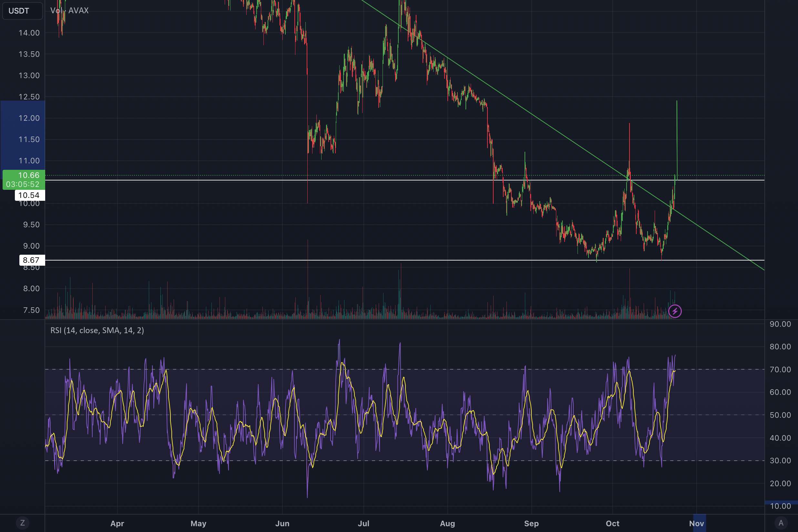
Task: Click the Jul label on the time axis
Action: point(363,523)
